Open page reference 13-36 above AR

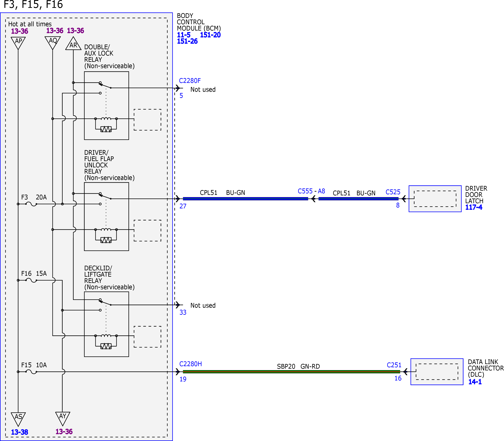tap(75, 31)
